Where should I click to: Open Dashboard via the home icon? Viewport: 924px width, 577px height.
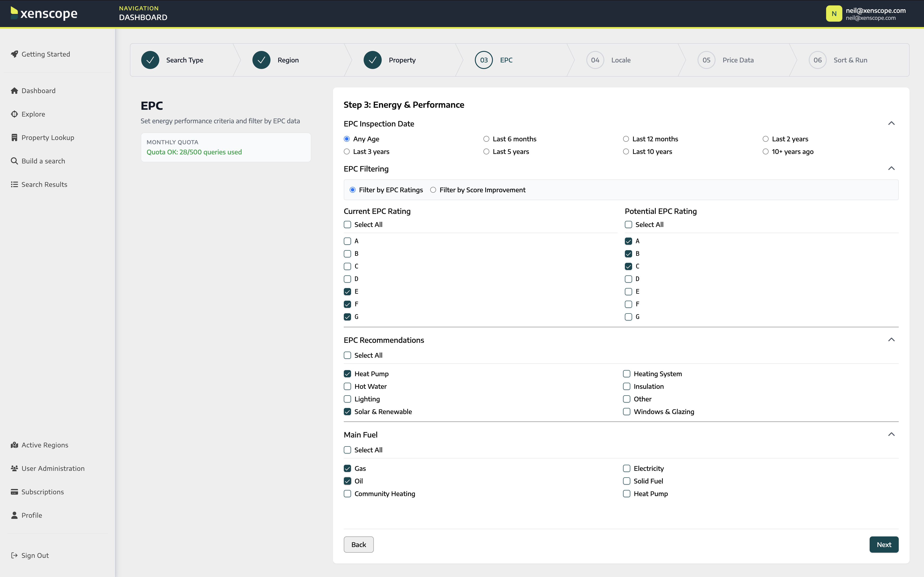pyautogui.click(x=14, y=91)
